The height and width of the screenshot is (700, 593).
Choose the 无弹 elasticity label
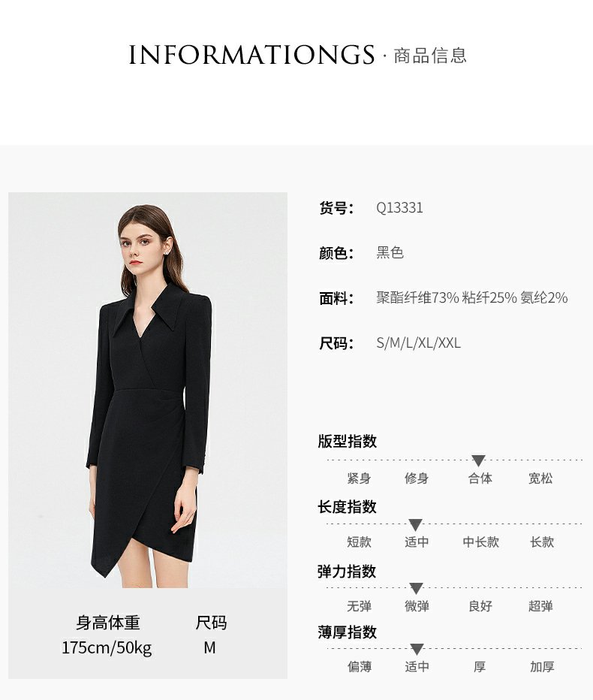(360, 606)
